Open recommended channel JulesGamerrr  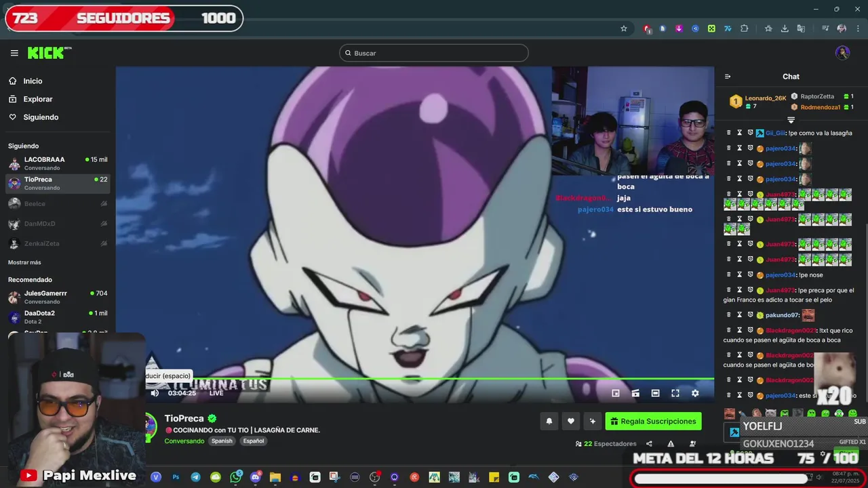point(58,297)
